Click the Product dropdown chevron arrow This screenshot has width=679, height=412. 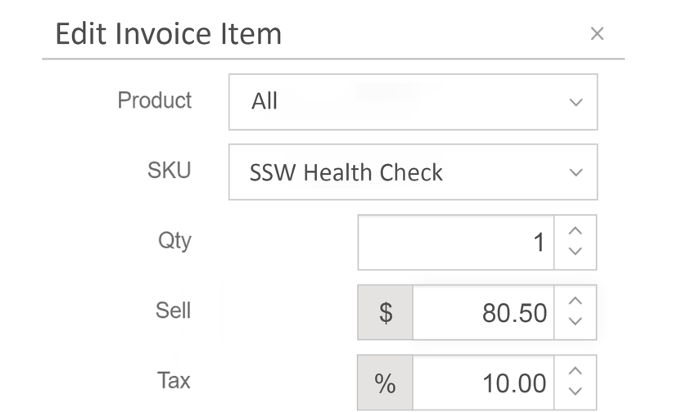[574, 102]
